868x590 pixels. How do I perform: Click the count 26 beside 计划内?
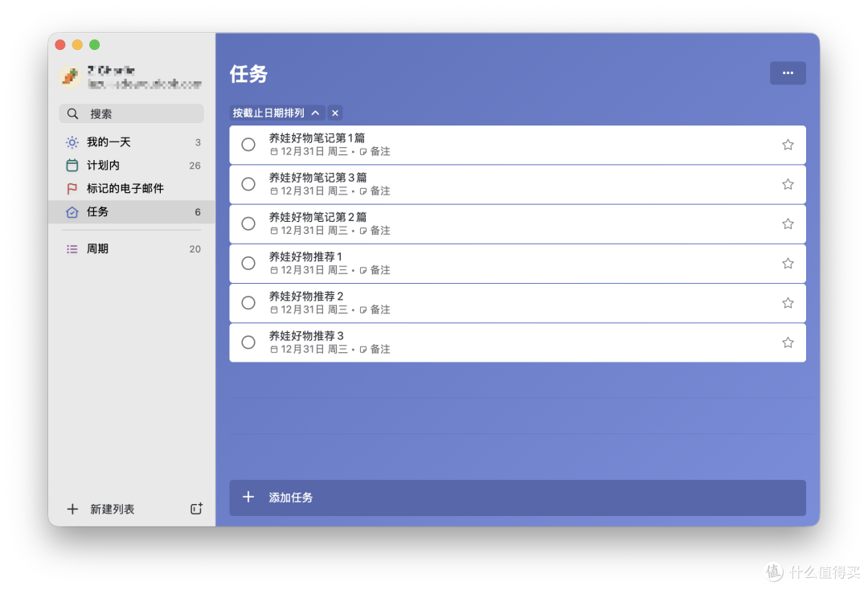[194, 166]
